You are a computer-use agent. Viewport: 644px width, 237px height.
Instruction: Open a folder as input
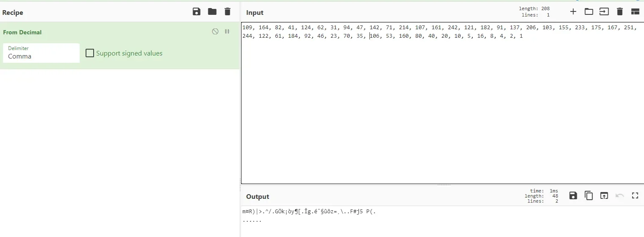(588, 12)
